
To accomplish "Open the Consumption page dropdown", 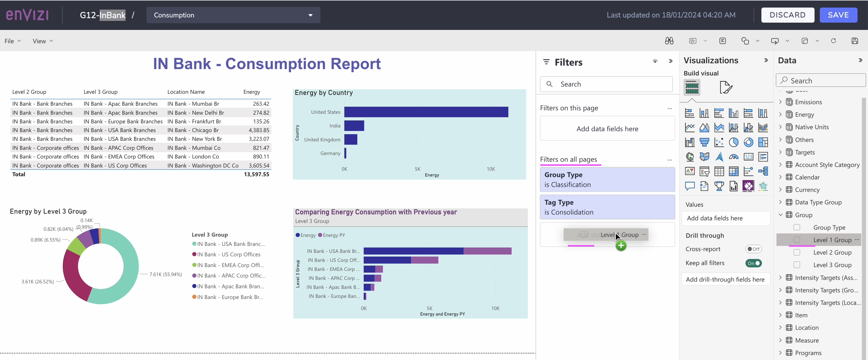I will coord(233,15).
